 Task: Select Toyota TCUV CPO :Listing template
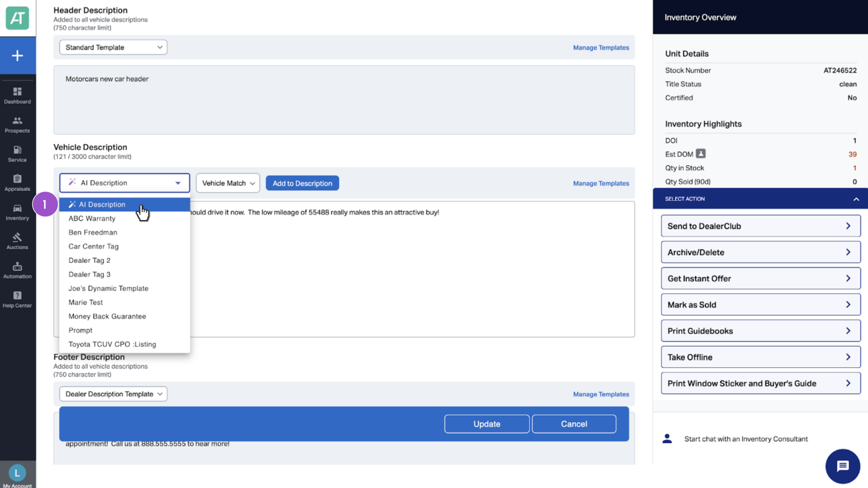(124, 344)
